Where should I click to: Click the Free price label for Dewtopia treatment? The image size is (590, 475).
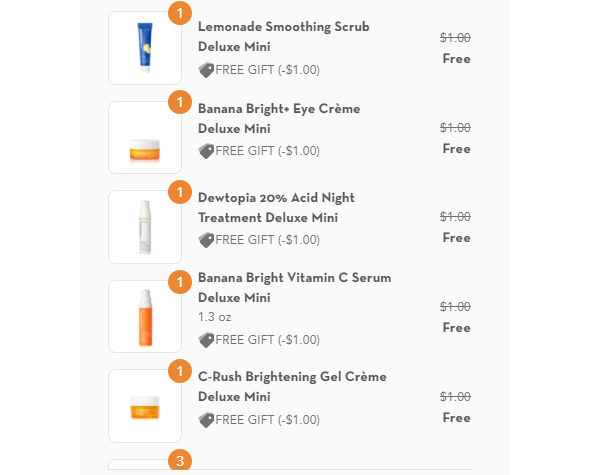pyautogui.click(x=456, y=238)
